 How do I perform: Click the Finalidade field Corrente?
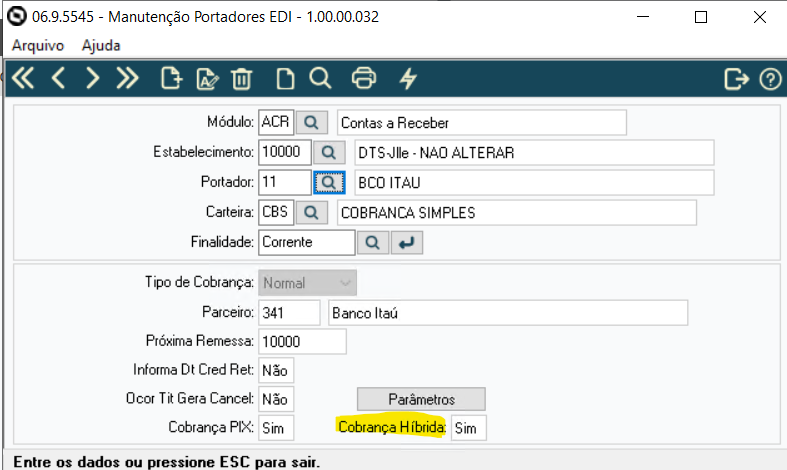(307, 243)
